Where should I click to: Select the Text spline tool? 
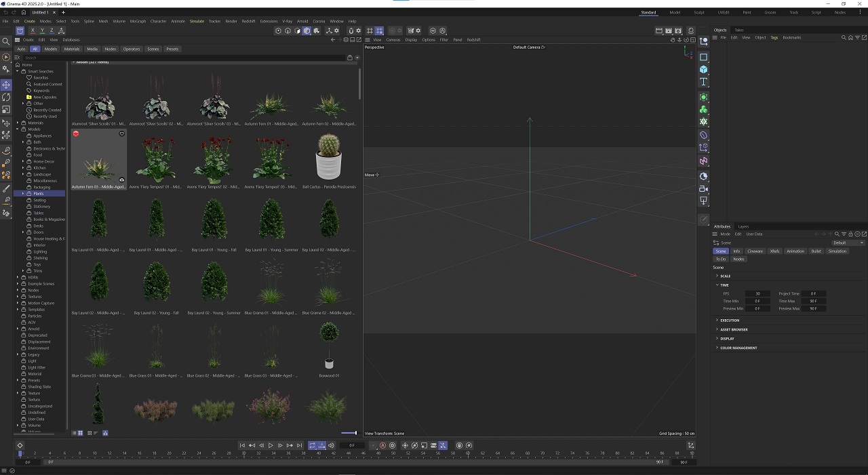703,82
